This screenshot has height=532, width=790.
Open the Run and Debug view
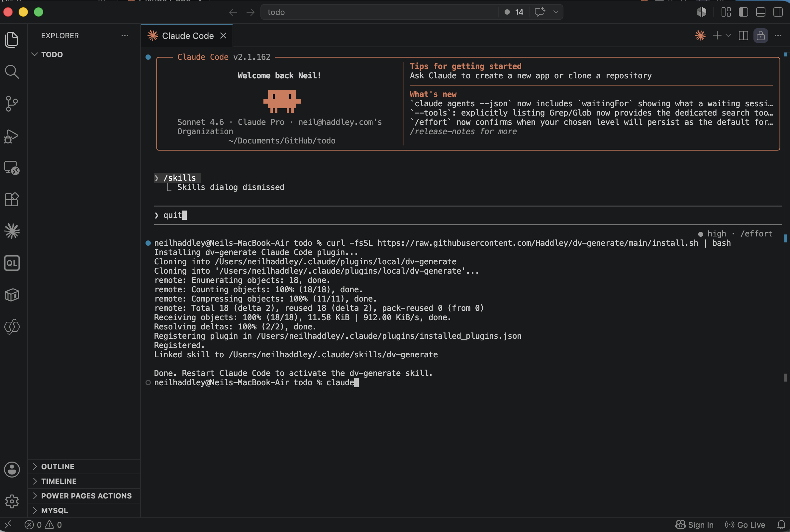click(12, 136)
